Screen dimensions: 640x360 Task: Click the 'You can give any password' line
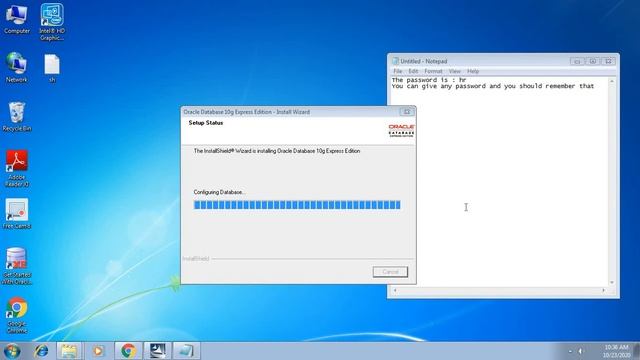coord(493,86)
